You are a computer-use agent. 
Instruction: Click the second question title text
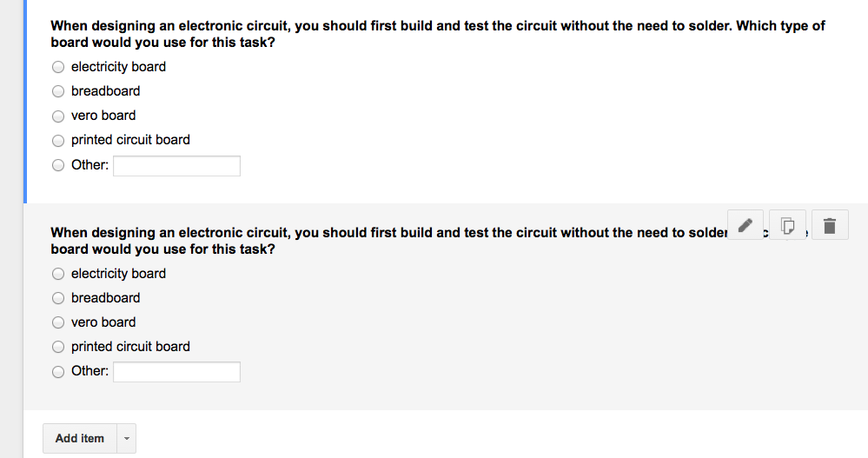pos(388,241)
